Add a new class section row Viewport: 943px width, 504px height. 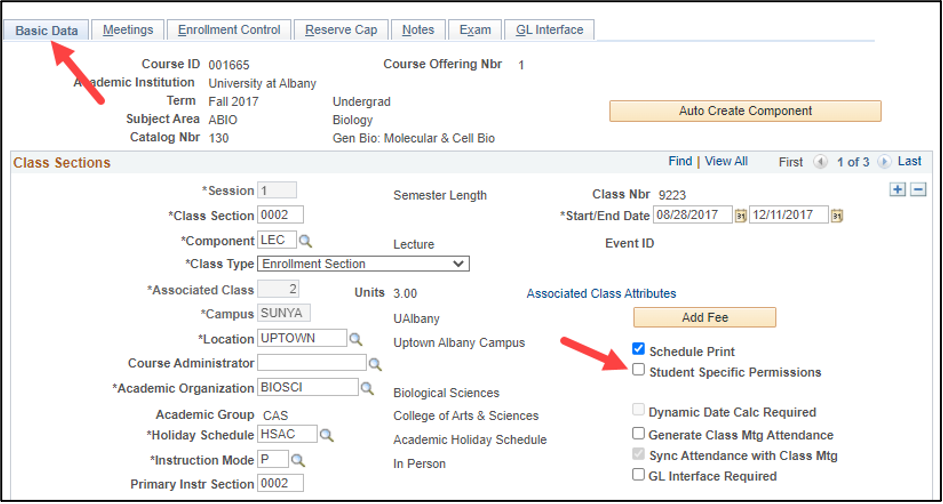[897, 190]
